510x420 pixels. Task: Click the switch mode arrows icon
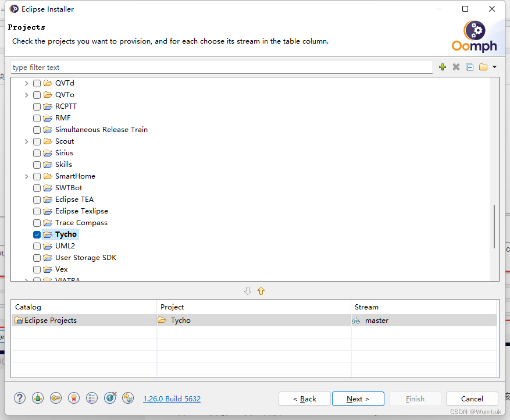click(x=128, y=398)
